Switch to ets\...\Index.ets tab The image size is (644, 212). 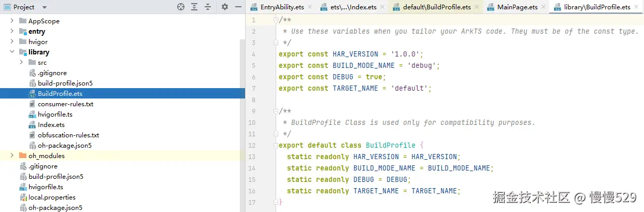[x=353, y=7]
